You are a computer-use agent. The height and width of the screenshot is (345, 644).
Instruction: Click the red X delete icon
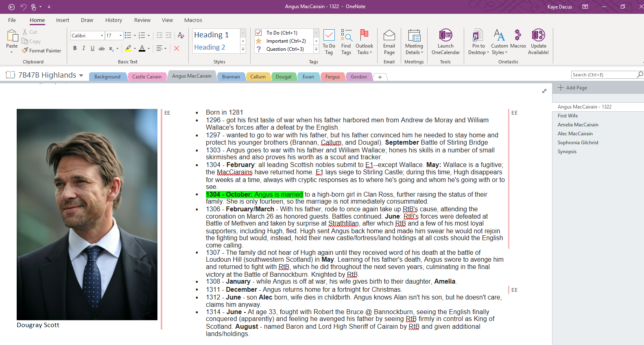pyautogui.click(x=177, y=48)
